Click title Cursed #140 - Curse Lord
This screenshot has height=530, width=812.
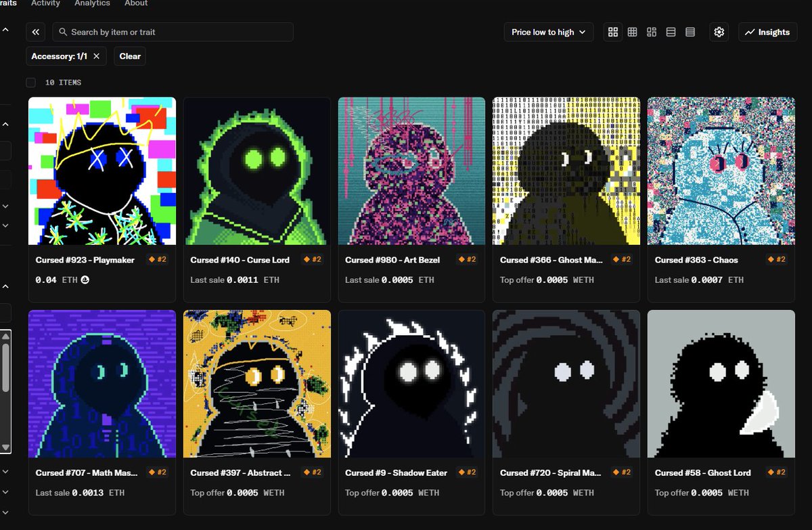coord(240,260)
